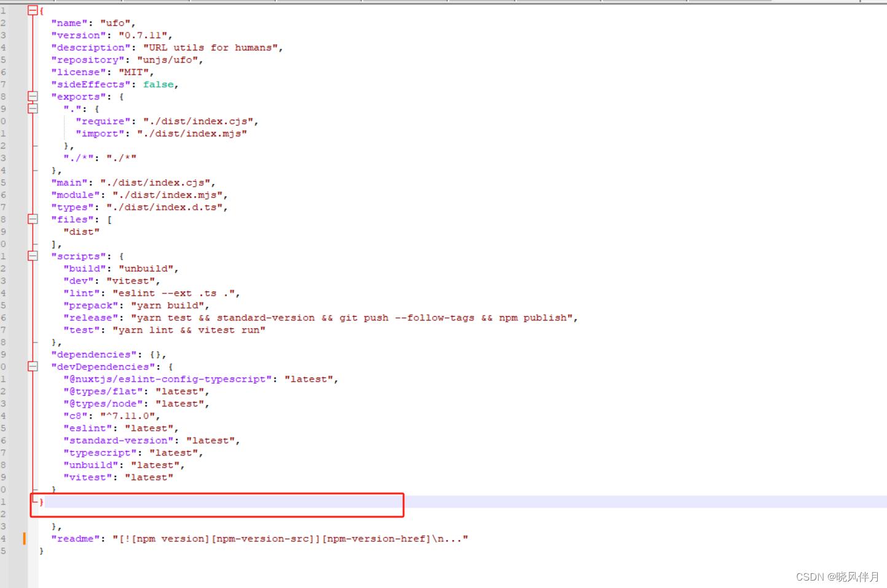
Task: Select the readme value starting "[![npm version]"
Action: coord(291,539)
